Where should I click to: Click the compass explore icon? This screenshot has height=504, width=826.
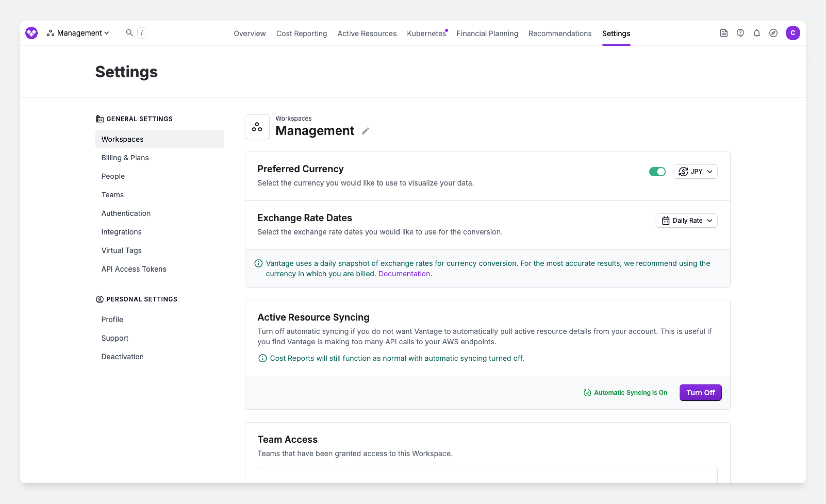(x=773, y=33)
